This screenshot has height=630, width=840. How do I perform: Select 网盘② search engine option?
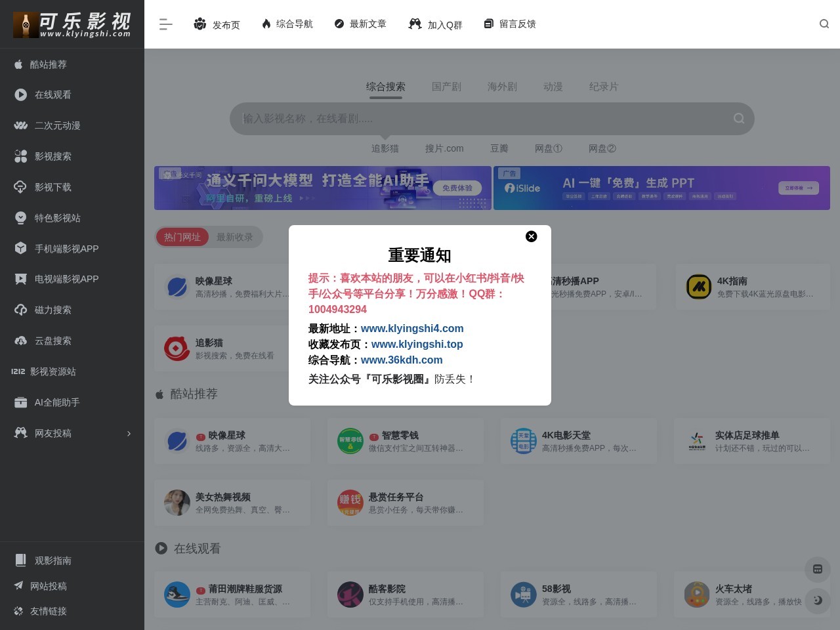[x=602, y=148]
